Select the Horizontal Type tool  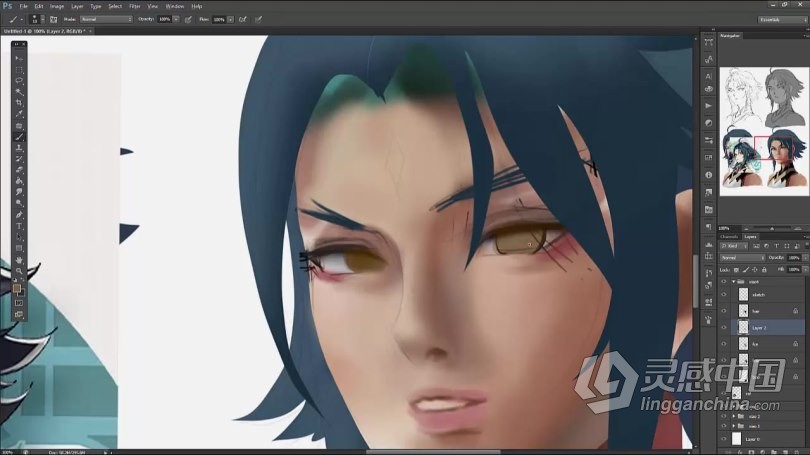click(x=19, y=226)
